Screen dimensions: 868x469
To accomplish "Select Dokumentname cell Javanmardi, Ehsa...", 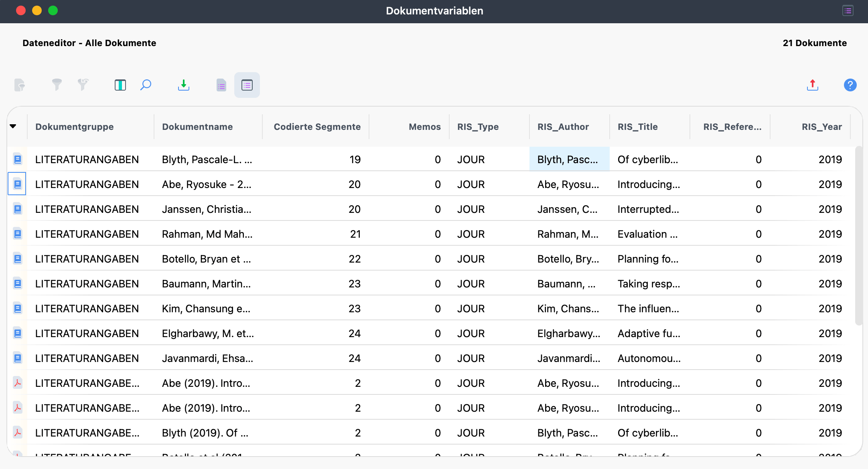I will pos(208,358).
